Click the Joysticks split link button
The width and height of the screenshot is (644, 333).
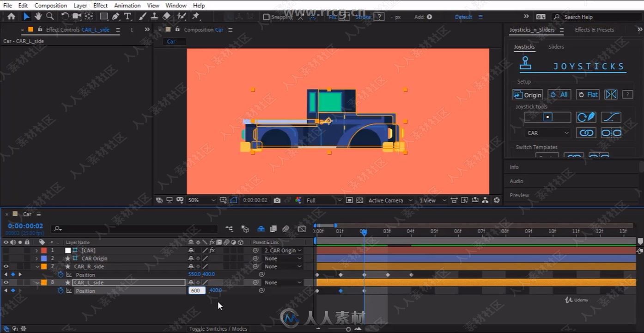(x=611, y=133)
